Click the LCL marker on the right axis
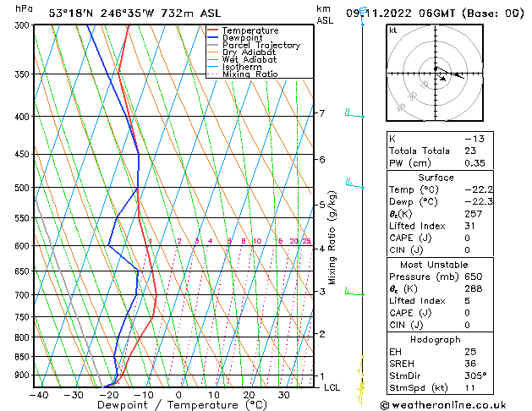This screenshot has width=532, height=411. (332, 386)
